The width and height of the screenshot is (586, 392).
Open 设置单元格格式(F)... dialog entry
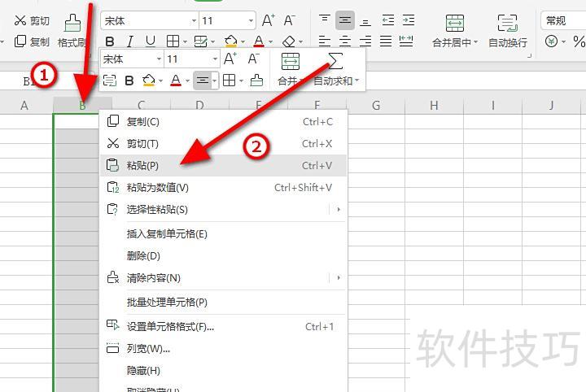coord(224,327)
